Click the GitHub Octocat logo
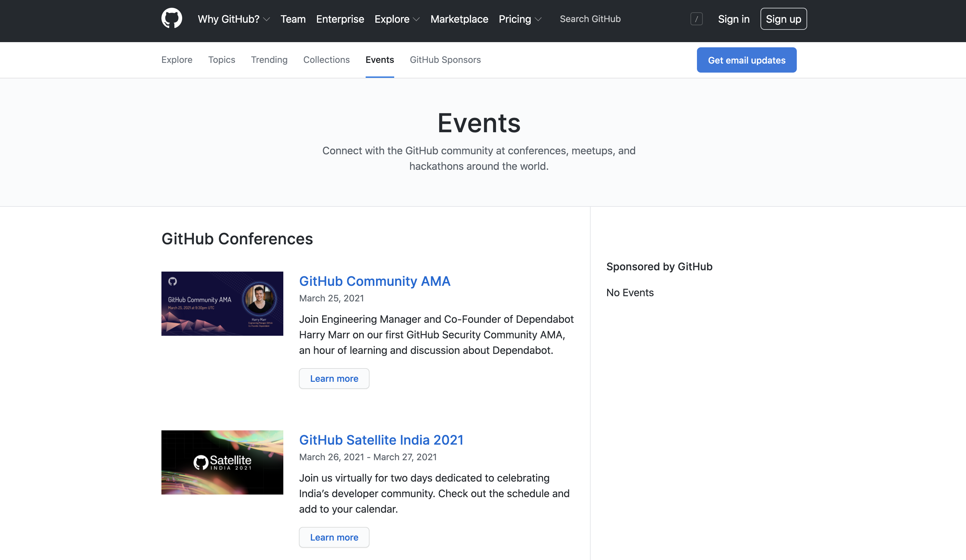Image resolution: width=966 pixels, height=560 pixels. pos(171,18)
